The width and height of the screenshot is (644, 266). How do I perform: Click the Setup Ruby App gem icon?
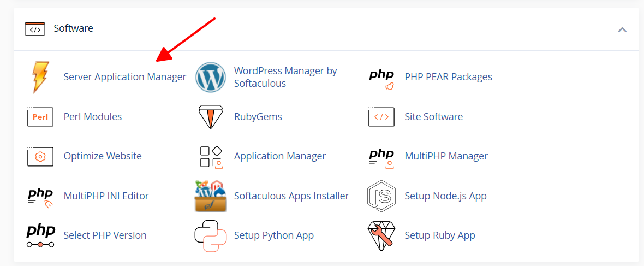[x=381, y=235]
